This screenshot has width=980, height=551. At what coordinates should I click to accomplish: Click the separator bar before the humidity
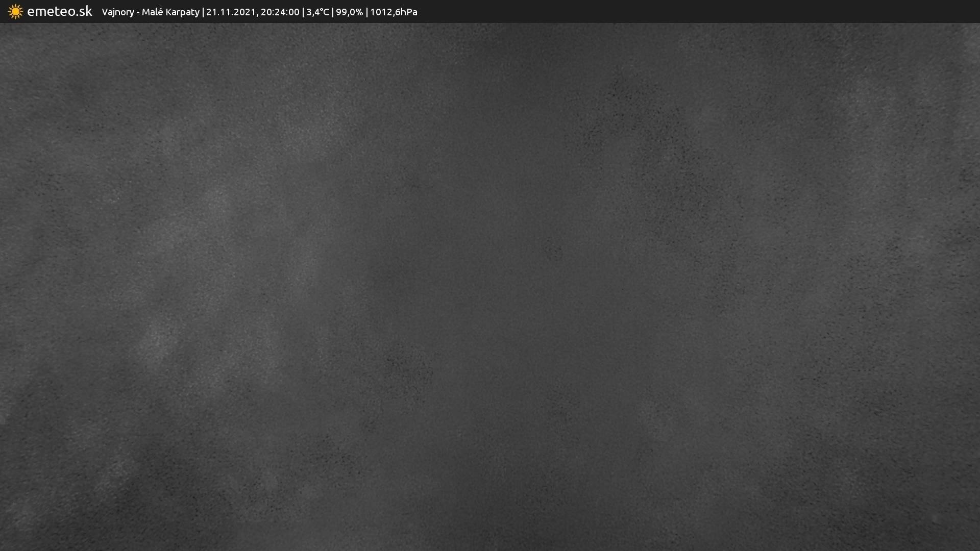(x=333, y=12)
